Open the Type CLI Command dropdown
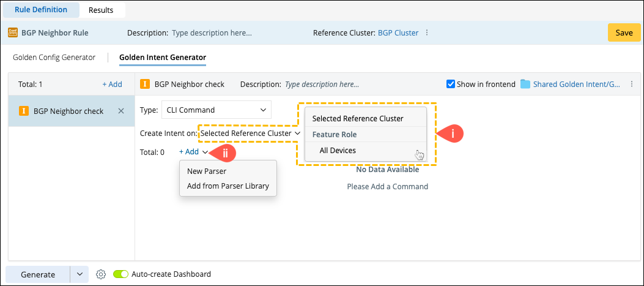Viewport: 644px width, 286px height. pos(216,110)
